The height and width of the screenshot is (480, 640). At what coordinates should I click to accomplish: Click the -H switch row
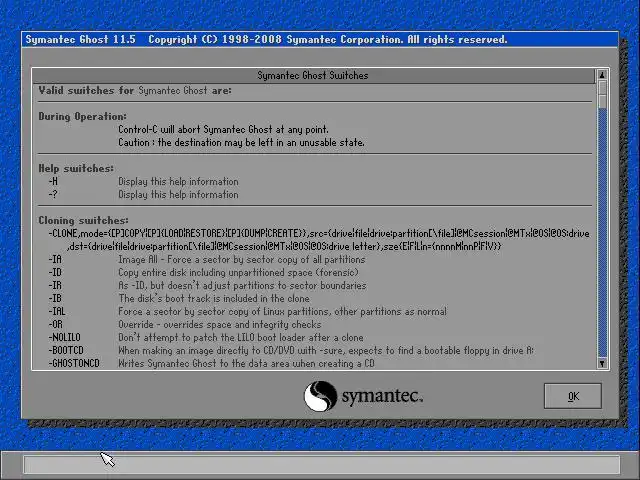(x=143, y=182)
